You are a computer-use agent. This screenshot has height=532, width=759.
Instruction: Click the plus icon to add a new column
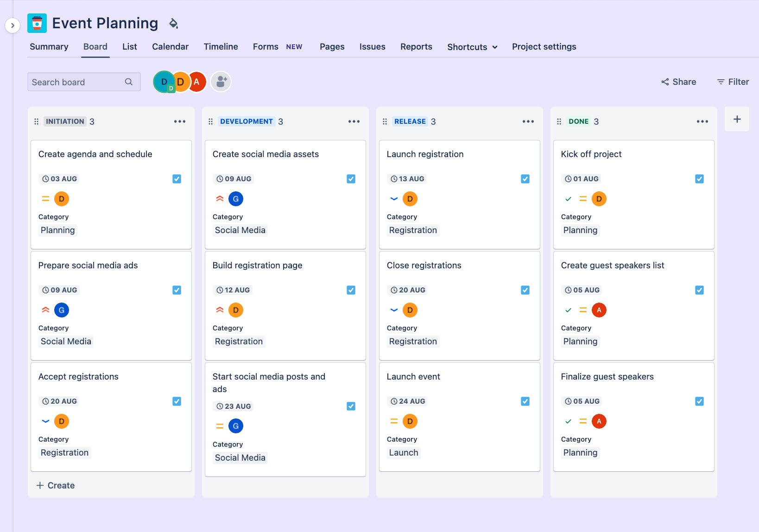pos(736,119)
